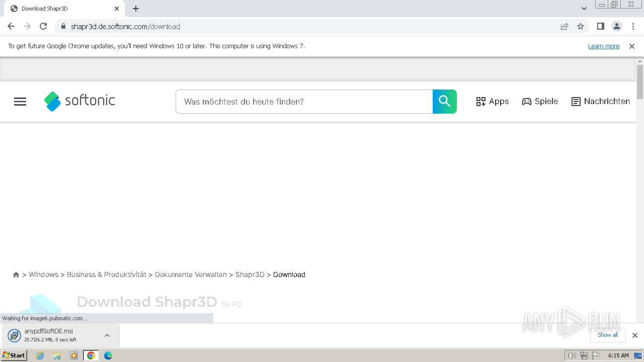This screenshot has height=362, width=644.
Task: Open the 'Dokumente Verwalten' breadcrumb
Action: [x=191, y=275]
